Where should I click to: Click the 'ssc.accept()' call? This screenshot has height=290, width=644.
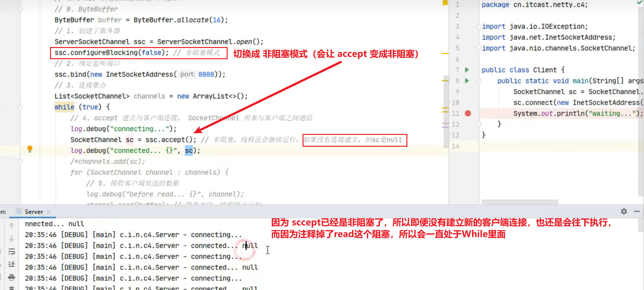[x=169, y=140]
